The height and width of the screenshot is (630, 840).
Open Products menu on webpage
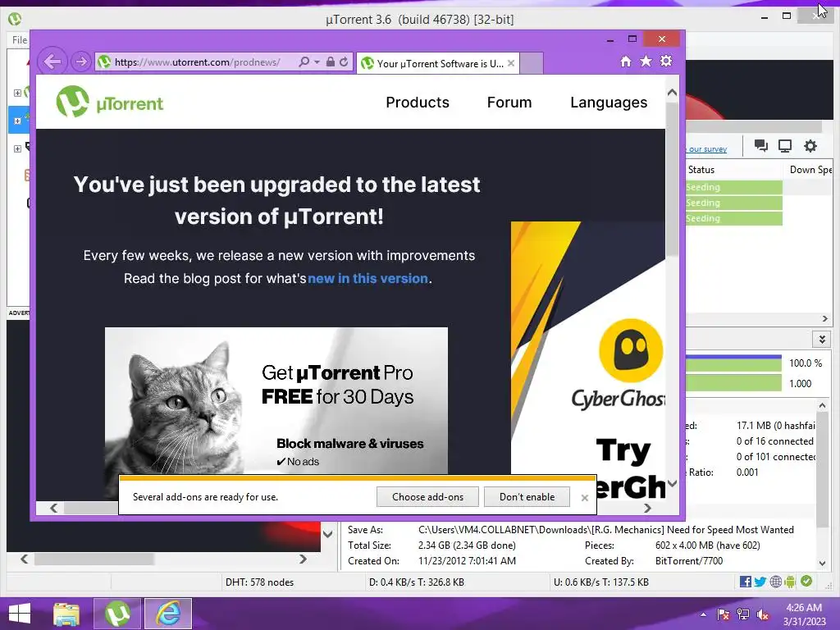[418, 103]
